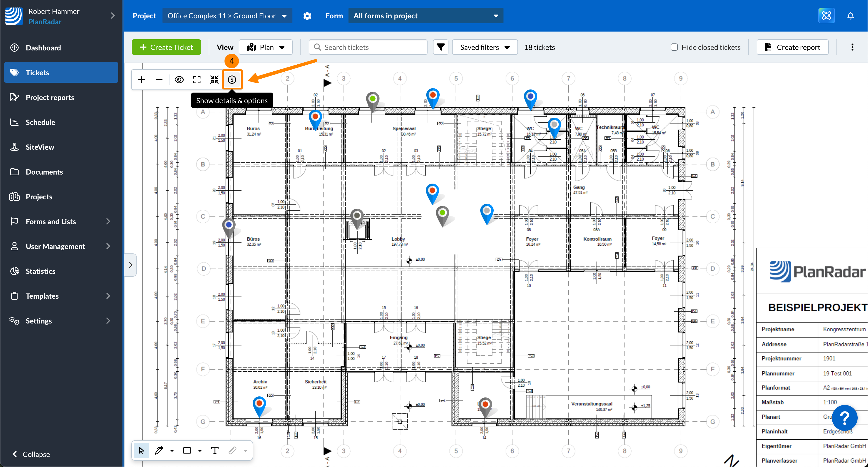868x467 pixels.
Task: Toggle the eye visibility icon on plan toolbar
Action: [179, 80]
